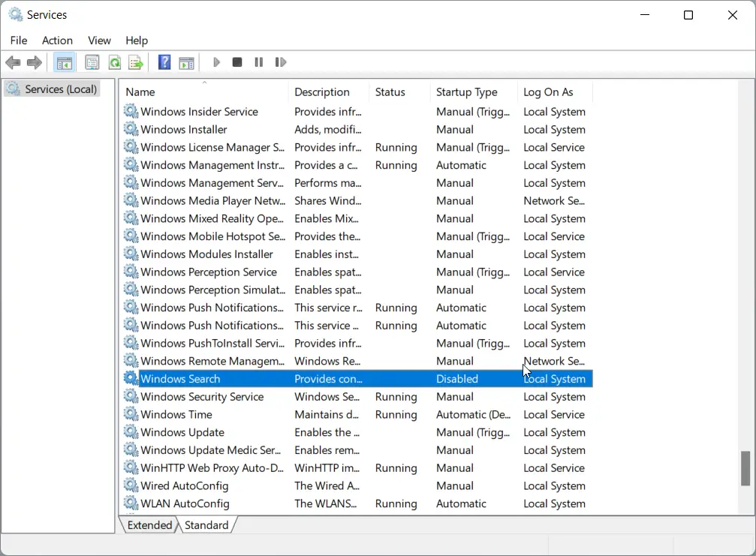The height and width of the screenshot is (556, 756).
Task: Click gear icon beside Windows Installer
Action: 131,128
